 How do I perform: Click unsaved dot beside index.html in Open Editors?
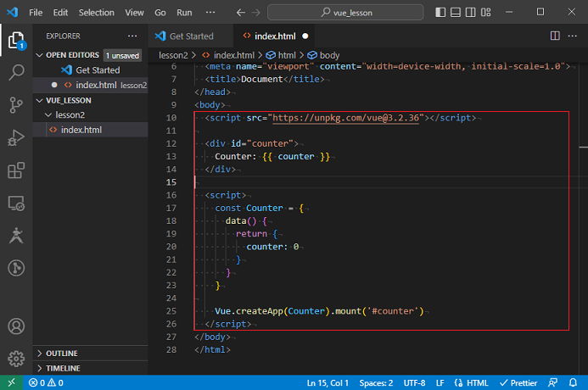[54, 85]
